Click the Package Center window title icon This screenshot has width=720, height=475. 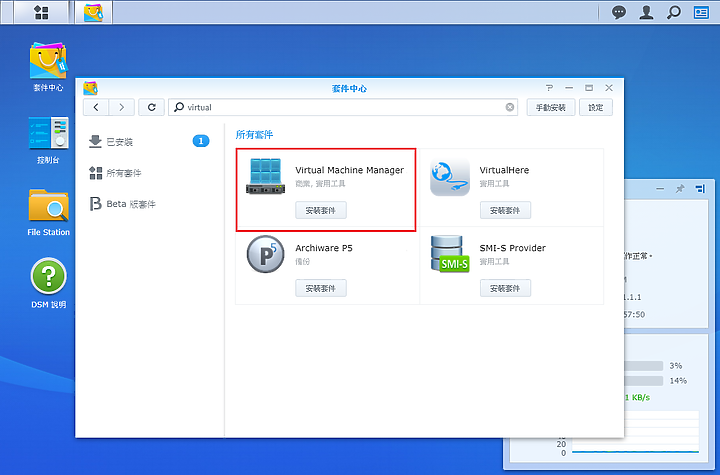(x=90, y=88)
